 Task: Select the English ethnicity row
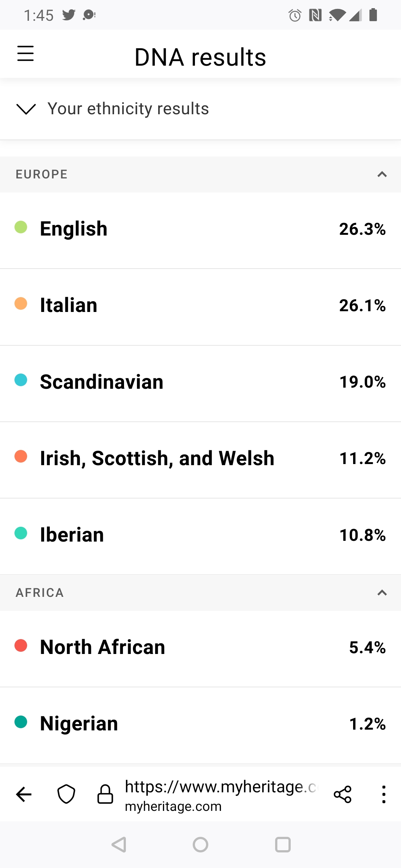click(200, 229)
